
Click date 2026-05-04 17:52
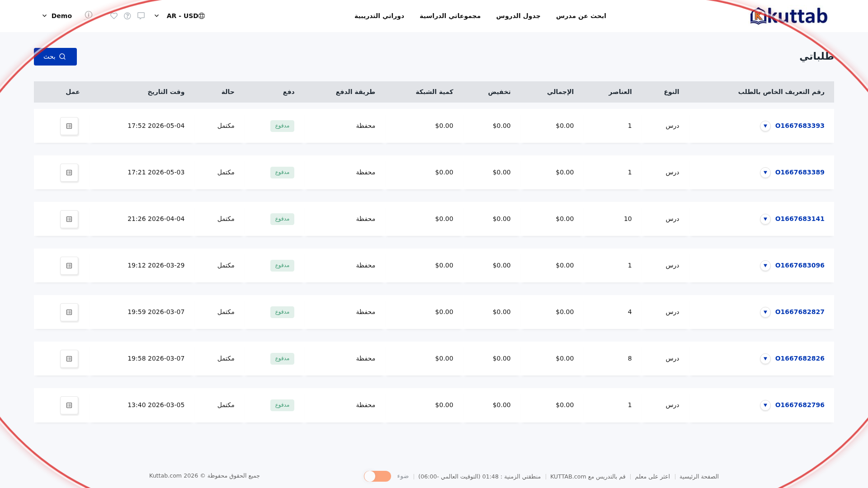[156, 126]
